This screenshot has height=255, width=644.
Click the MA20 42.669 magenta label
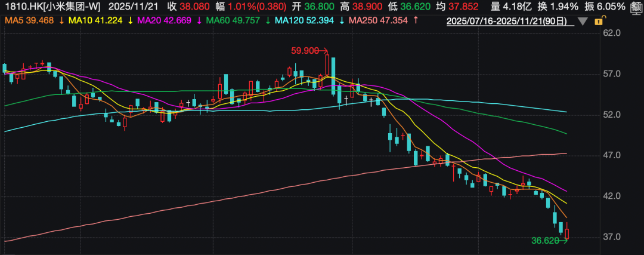point(162,21)
